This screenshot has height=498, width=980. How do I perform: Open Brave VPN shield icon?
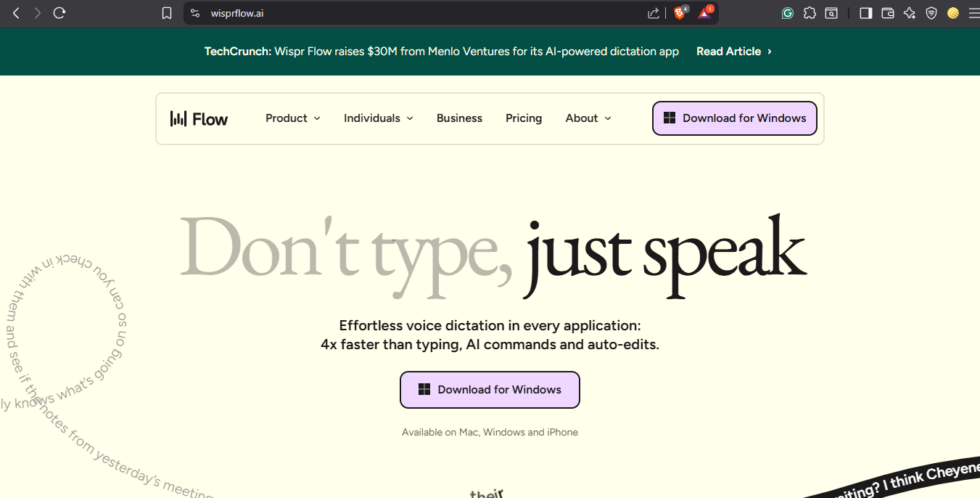coord(931,13)
